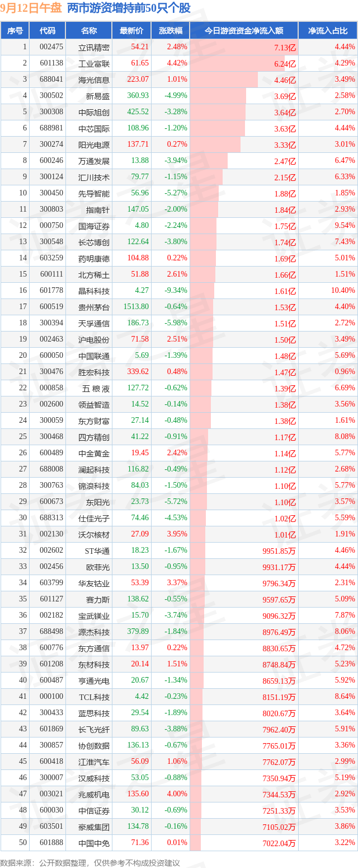Select stock name ST华通
Screen dimensions: 358x868
97,551
